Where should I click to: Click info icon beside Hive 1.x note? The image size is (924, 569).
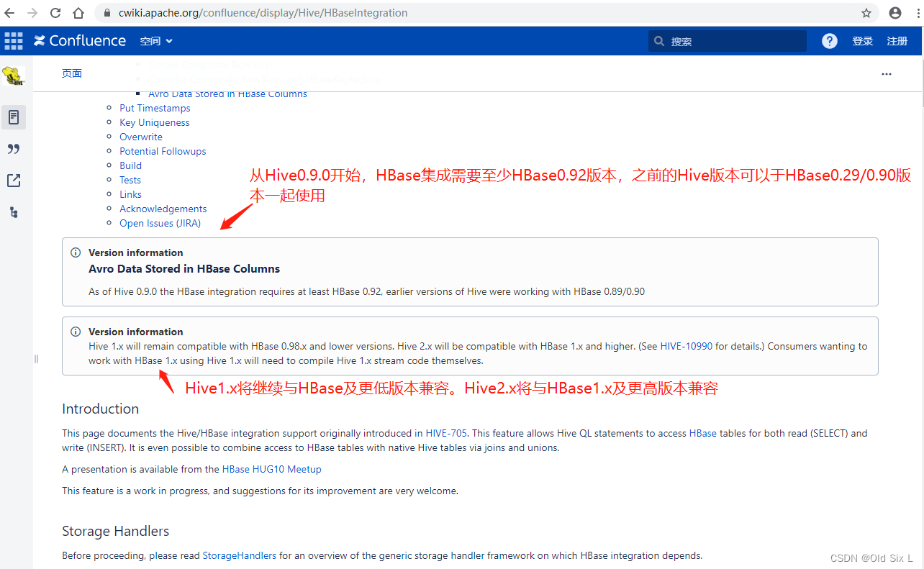point(76,332)
